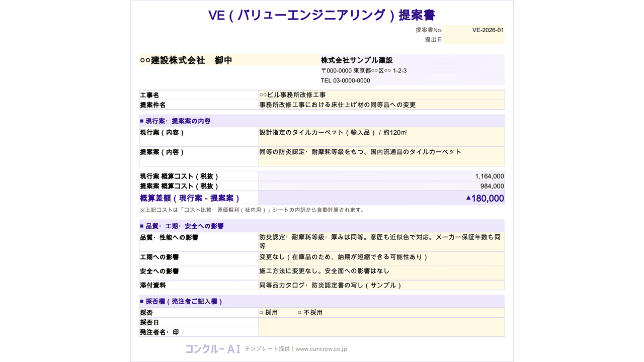Select the 提案案(内容) description cell

(x=381, y=156)
